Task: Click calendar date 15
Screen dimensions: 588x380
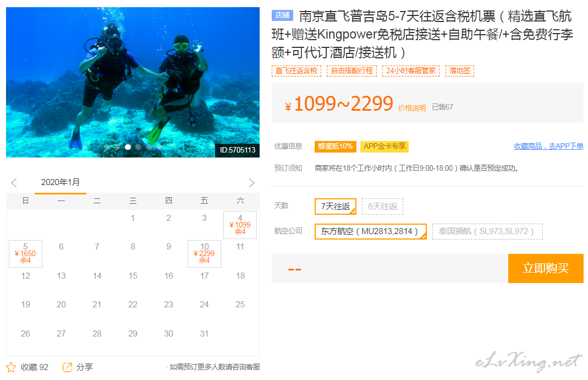Action: click(133, 276)
